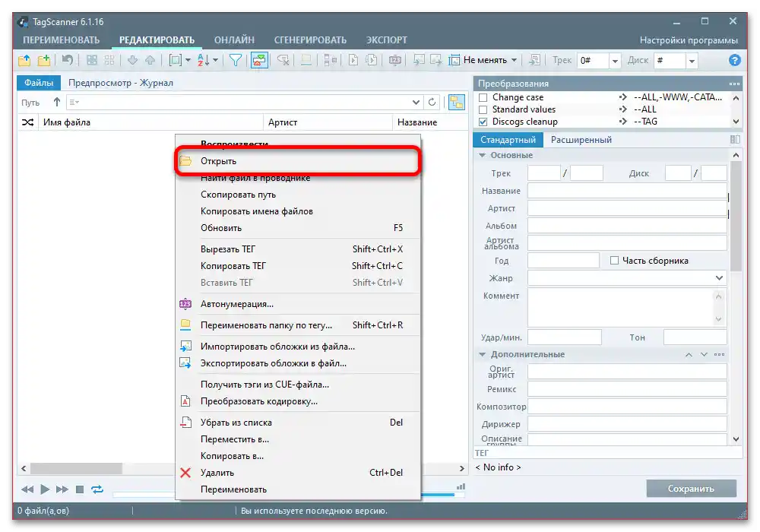This screenshot has width=760, height=532.
Task: Open the Предпросмотр - Журнал tab
Action: point(121,83)
